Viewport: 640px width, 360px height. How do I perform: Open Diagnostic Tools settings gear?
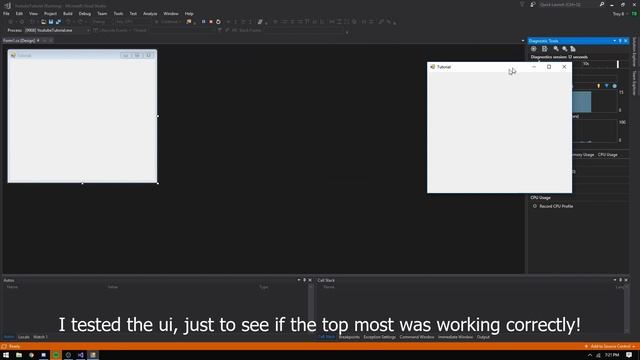[x=533, y=49]
